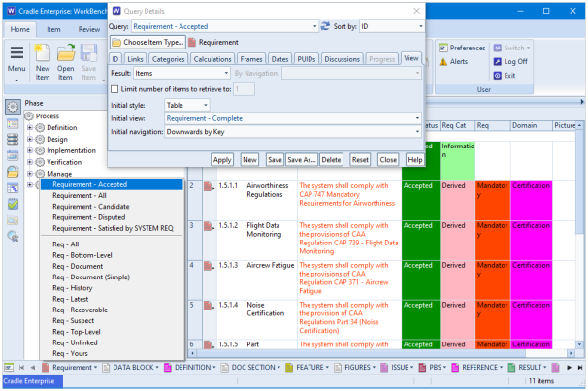
Task: Switch to the Calculations tab
Action: 212,59
